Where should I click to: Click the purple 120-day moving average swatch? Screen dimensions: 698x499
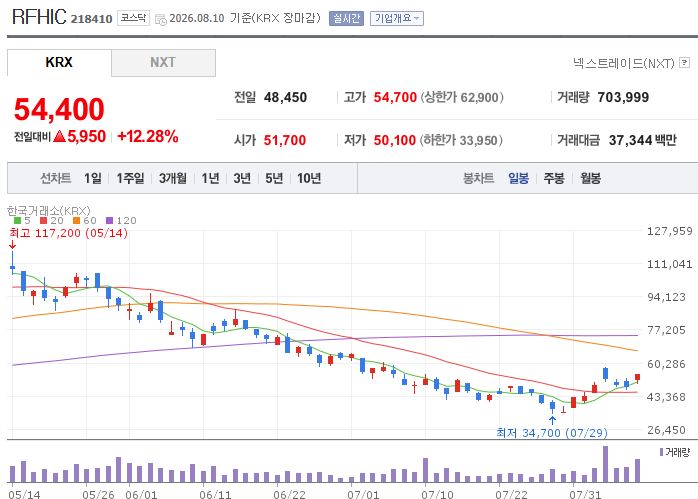pos(110,220)
